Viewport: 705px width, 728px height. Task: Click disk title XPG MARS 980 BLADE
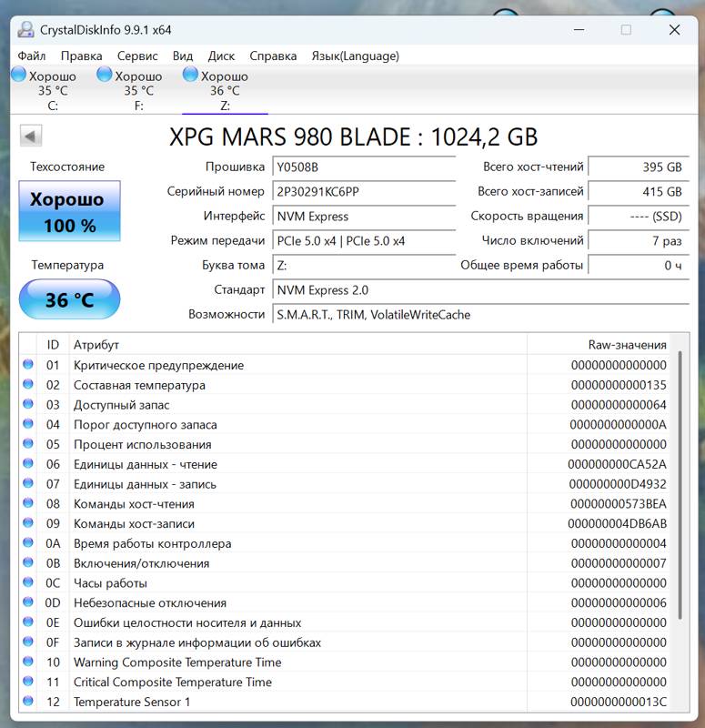tap(353, 137)
